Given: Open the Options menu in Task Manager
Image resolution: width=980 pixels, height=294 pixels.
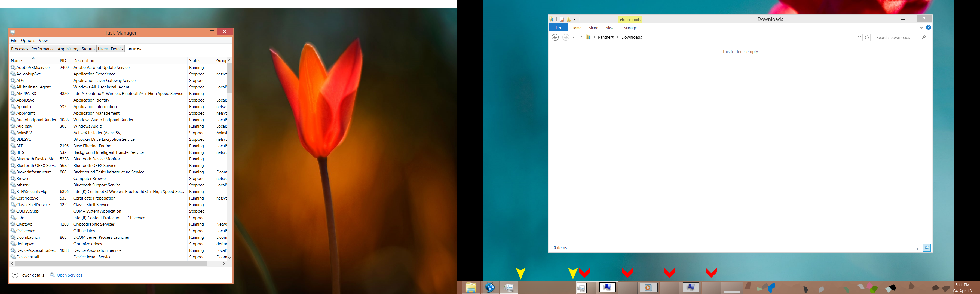Looking at the screenshot, I should coord(28,40).
